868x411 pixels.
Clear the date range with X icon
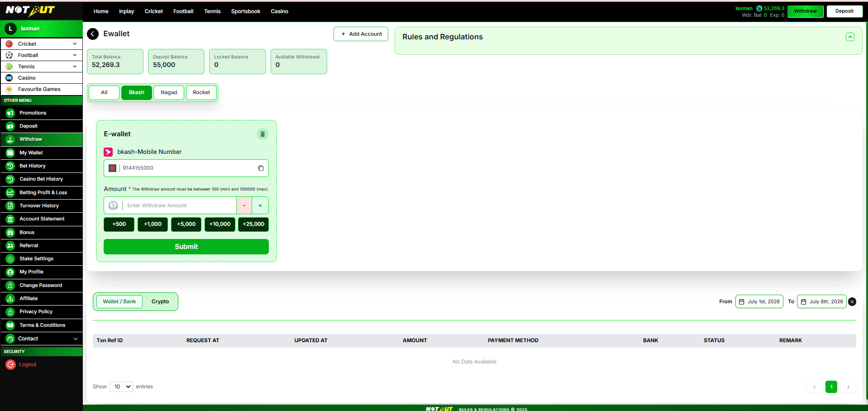852,302
